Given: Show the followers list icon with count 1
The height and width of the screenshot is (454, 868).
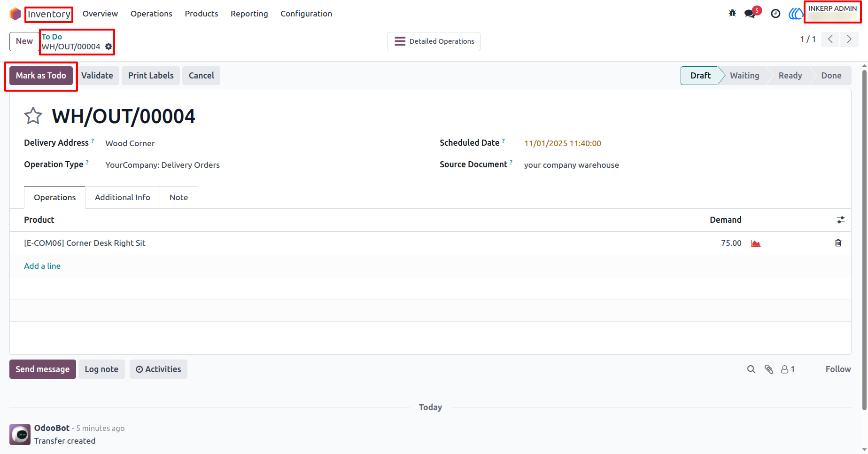Looking at the screenshot, I should click(788, 369).
